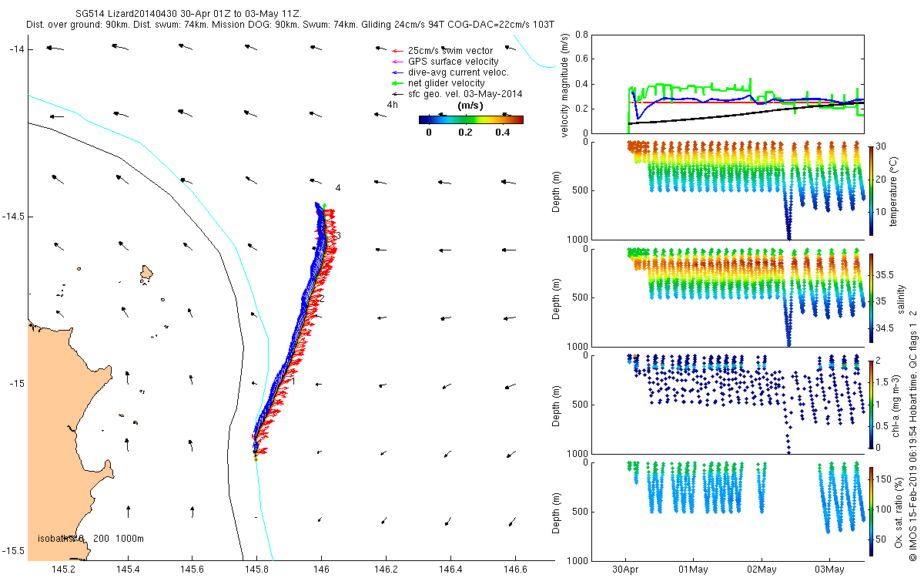Click the temperature colorbar
Image resolution: width=924 pixels, height=578 pixels.
(871, 190)
